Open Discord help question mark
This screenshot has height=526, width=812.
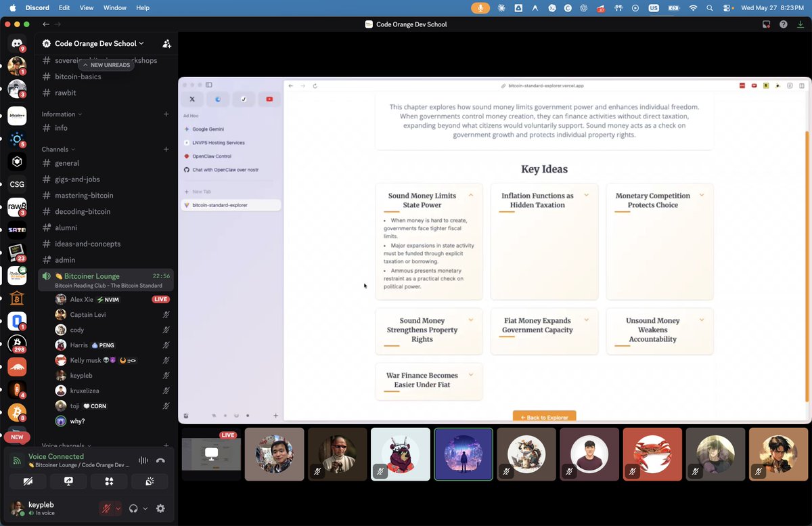click(x=783, y=24)
